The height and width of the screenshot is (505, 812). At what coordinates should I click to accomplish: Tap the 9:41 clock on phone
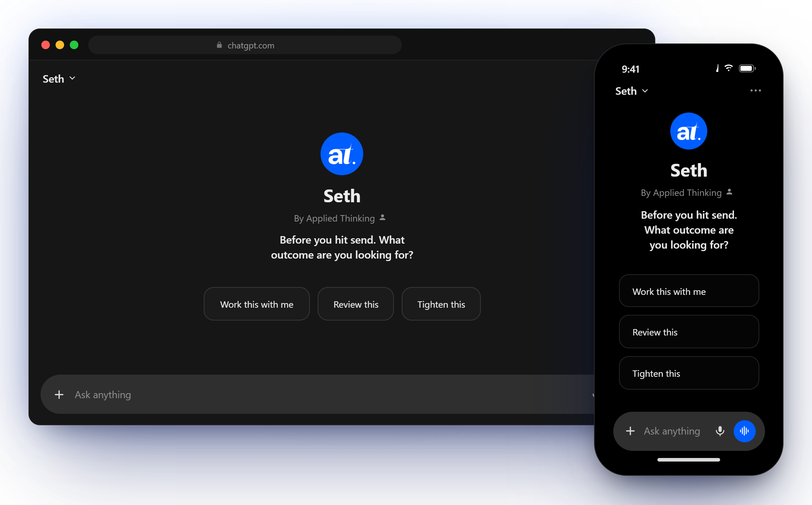(x=630, y=69)
